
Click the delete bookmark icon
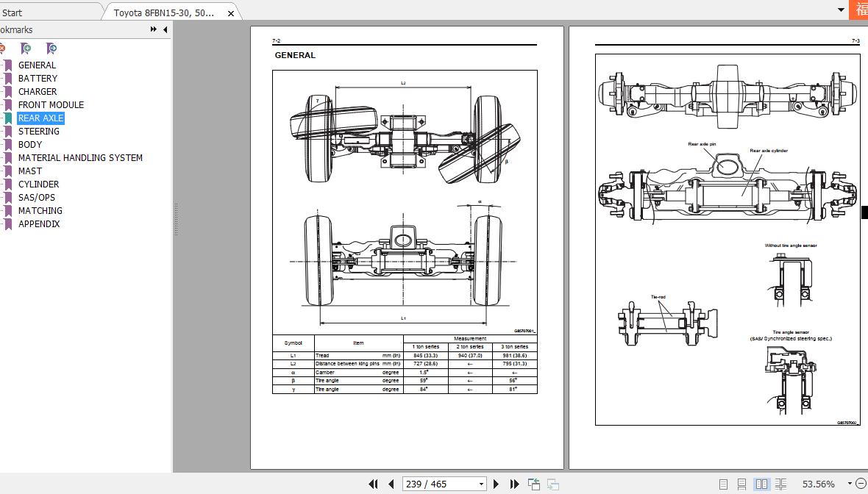(x=2, y=49)
